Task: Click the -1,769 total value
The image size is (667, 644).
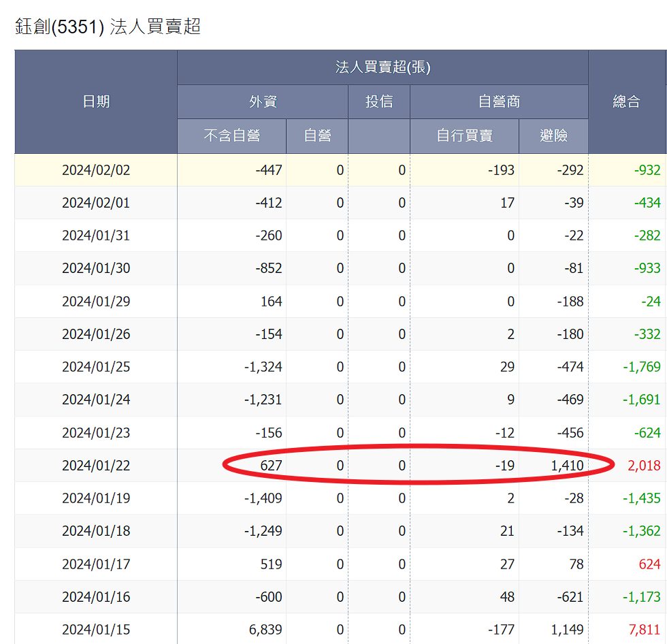Action: pyautogui.click(x=641, y=367)
